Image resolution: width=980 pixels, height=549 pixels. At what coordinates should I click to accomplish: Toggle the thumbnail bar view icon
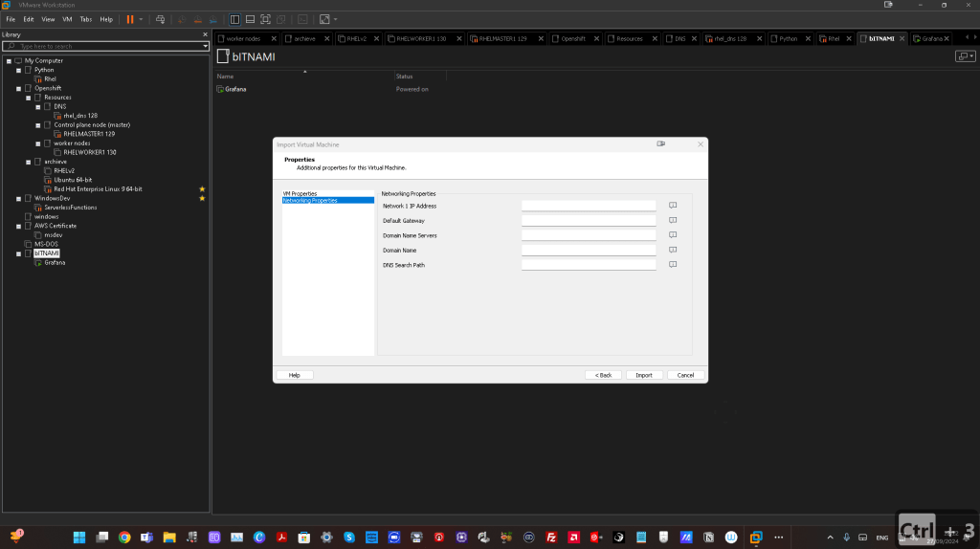[x=250, y=19]
